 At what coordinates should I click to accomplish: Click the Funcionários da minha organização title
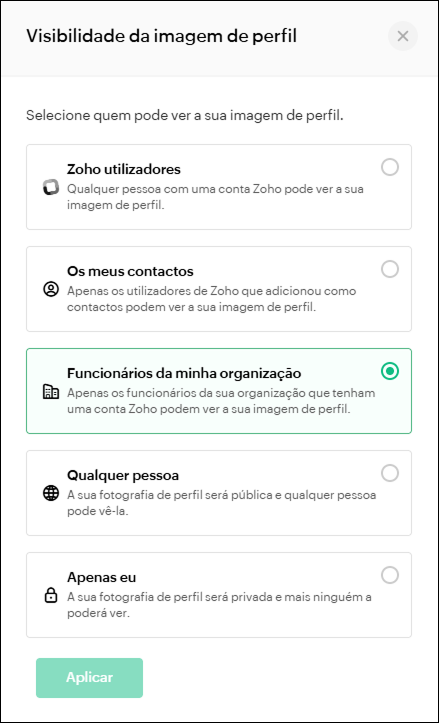point(184,373)
